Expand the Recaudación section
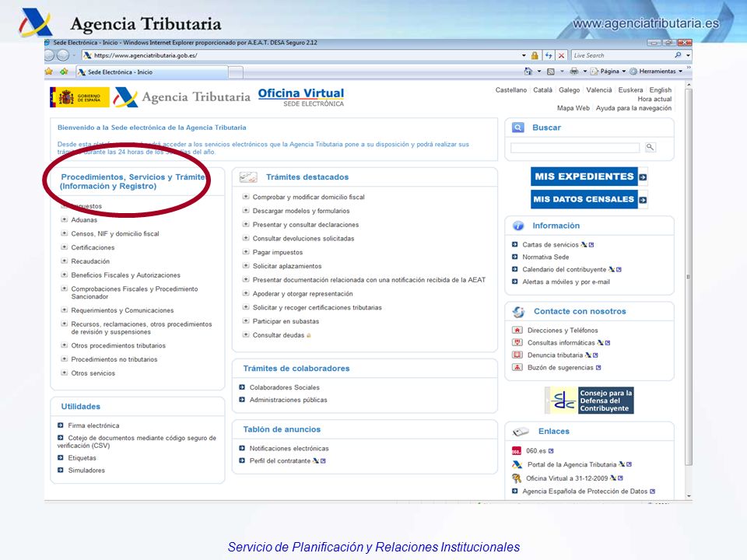Viewport: 747px width, 560px height. coord(64,261)
